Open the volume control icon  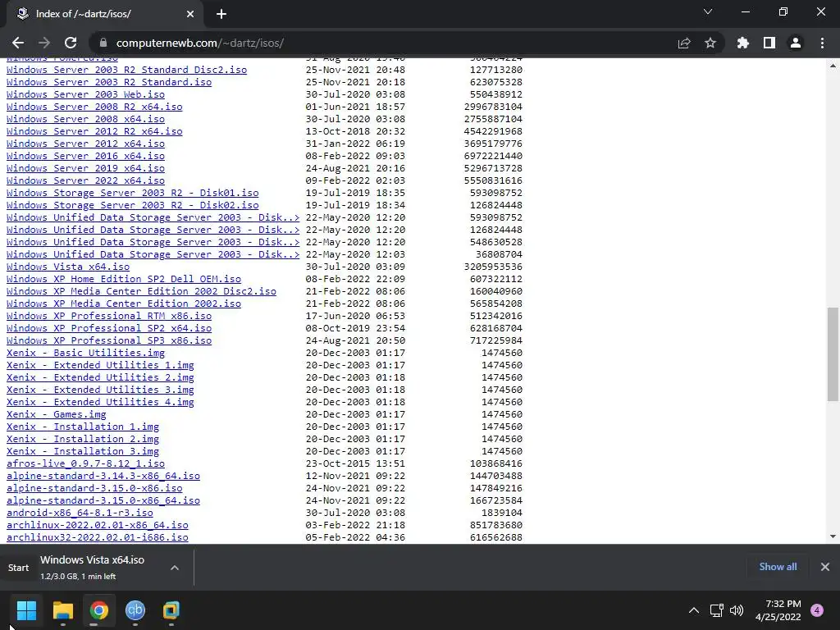click(x=737, y=610)
